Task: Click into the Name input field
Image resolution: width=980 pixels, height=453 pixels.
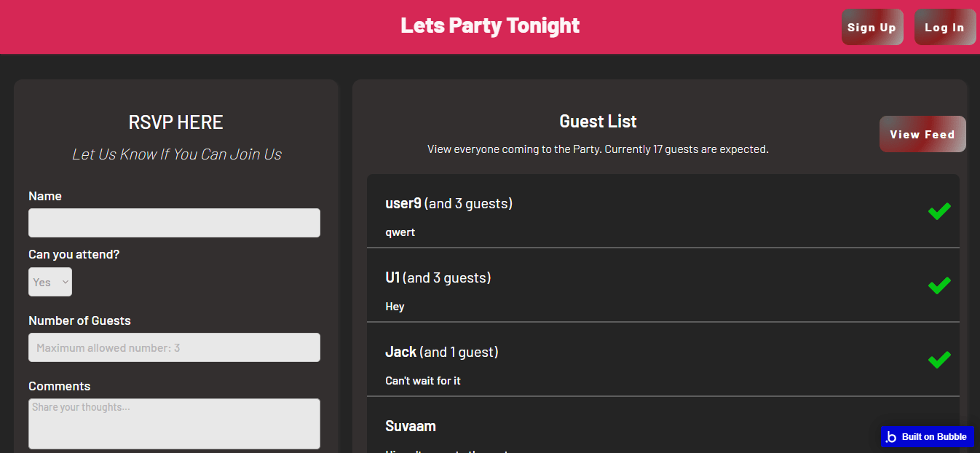Action: 174,223
